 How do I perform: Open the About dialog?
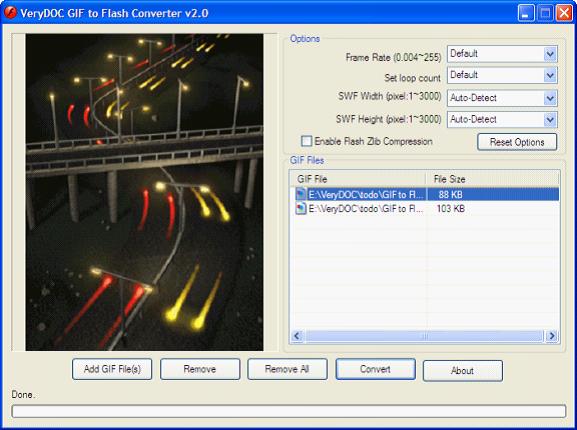coord(463,370)
